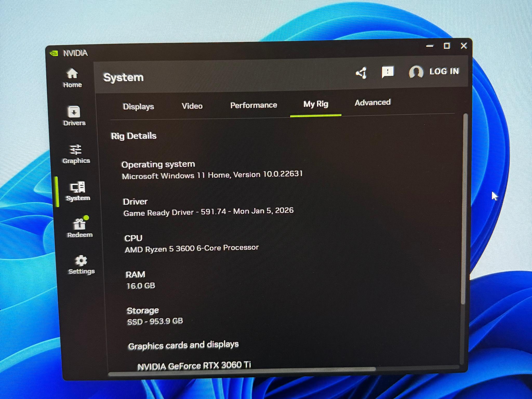
Task: Click the 'RAM' label
Action: tap(135, 275)
